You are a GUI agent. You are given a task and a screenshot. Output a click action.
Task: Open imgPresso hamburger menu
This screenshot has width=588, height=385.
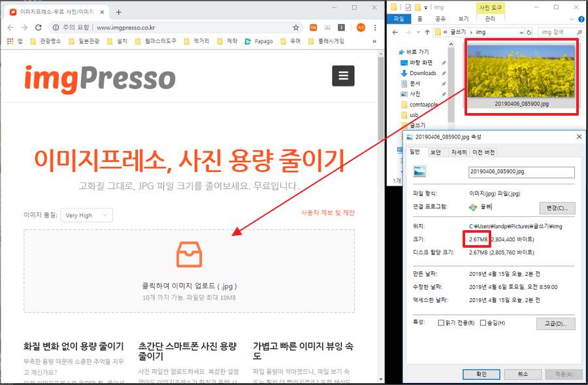[x=343, y=76]
